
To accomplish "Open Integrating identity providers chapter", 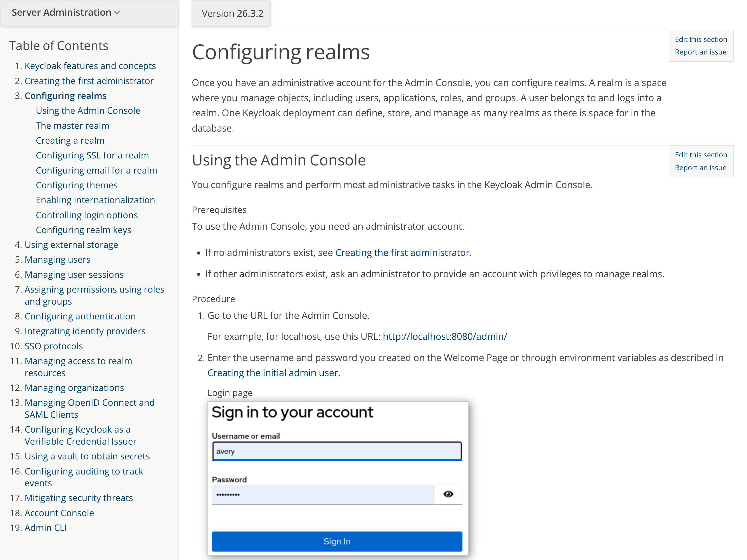I will tap(85, 331).
